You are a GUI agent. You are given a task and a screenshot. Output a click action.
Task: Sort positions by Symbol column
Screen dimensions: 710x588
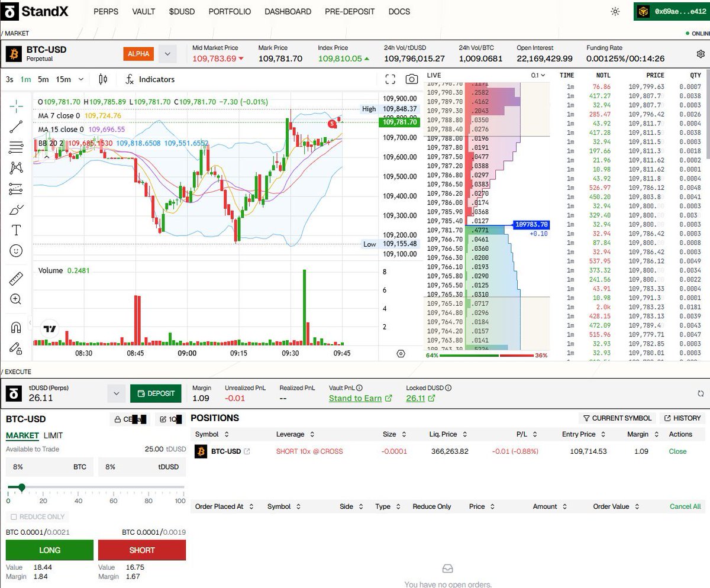coord(211,434)
